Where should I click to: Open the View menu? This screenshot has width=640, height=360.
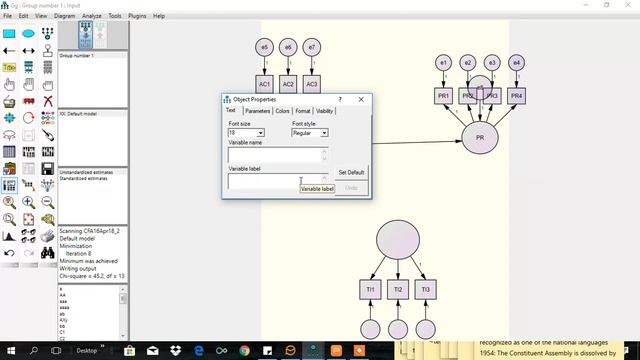pyautogui.click(x=41, y=16)
